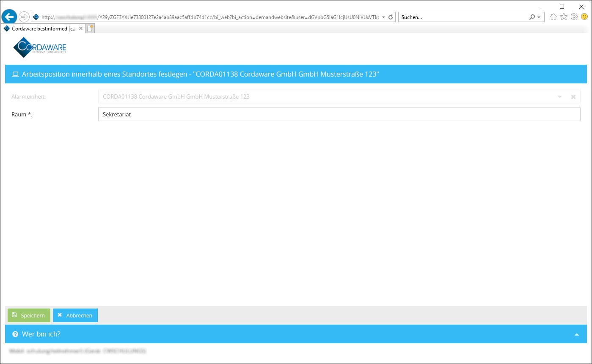Screen dimensions: 592x364
Task: Click the site icon in the address bar
Action: pos(36,17)
